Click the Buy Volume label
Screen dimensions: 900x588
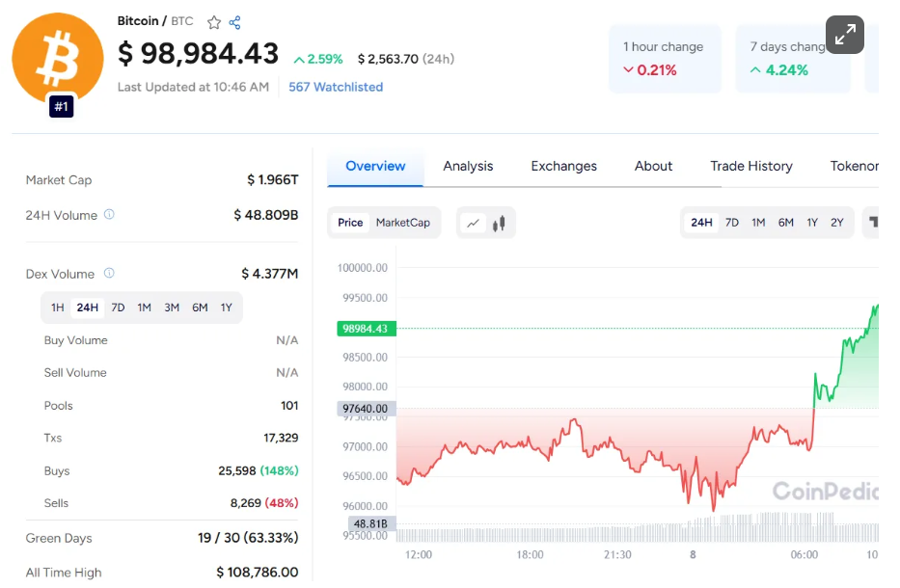76,340
